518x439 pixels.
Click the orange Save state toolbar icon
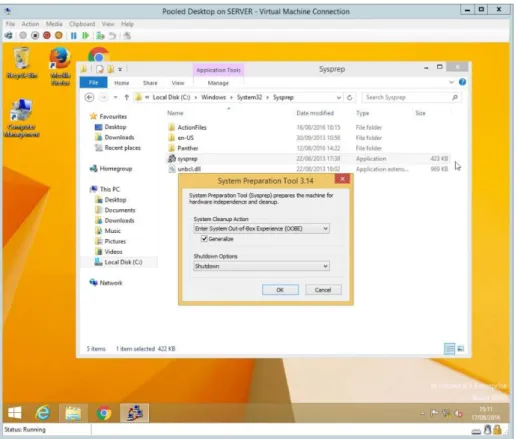pyautogui.click(x=59, y=35)
